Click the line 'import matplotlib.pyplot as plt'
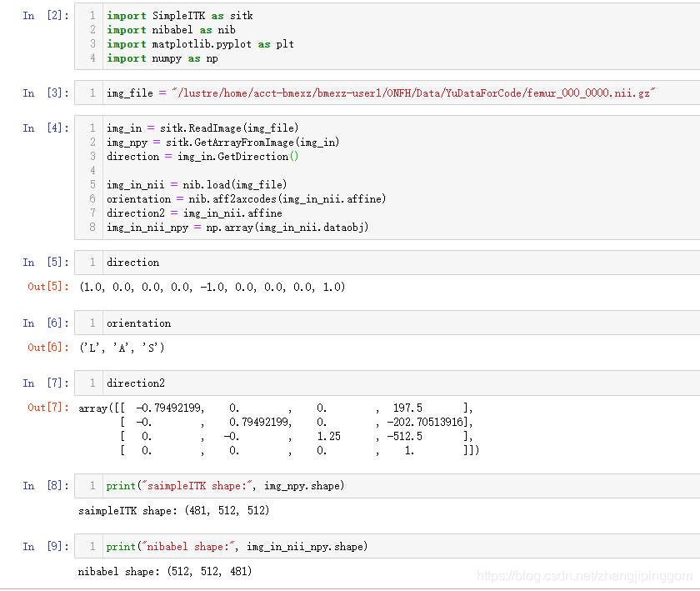Viewport: 700px width, 591px height. click(201, 44)
